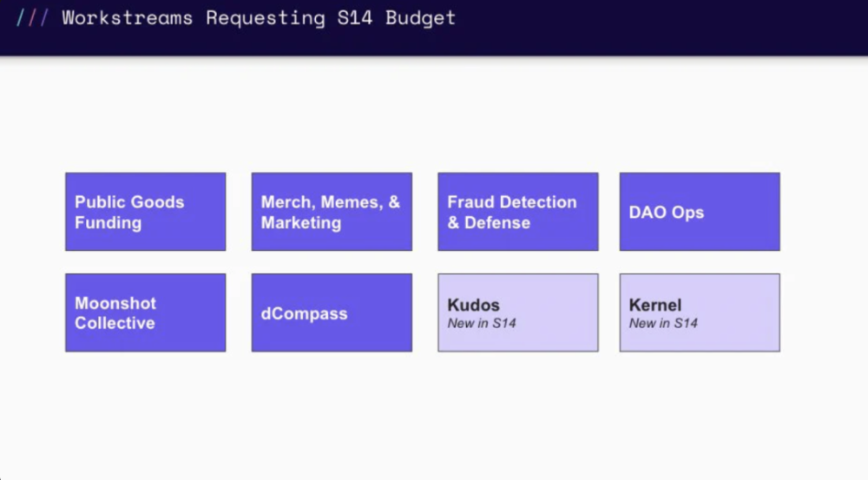Open the Fraud Detection & Defense box

tap(518, 212)
